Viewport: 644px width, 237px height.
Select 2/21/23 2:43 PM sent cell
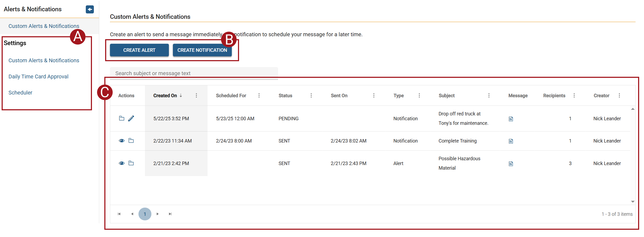click(x=348, y=163)
